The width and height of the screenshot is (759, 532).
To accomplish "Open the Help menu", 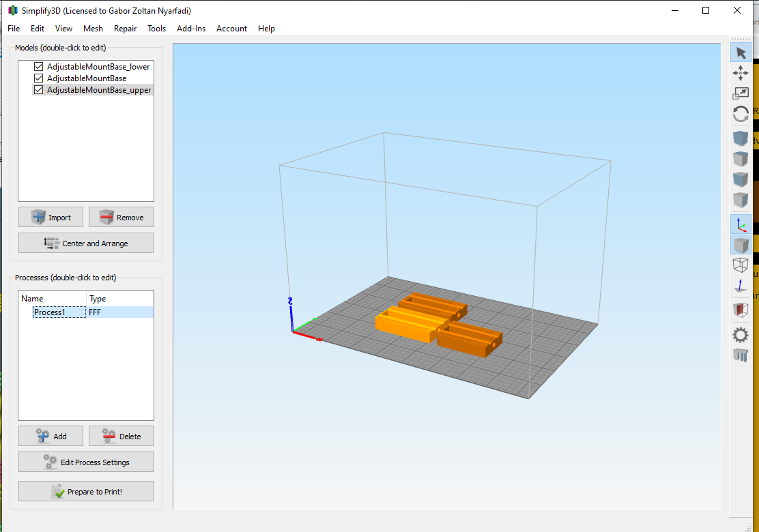I will click(x=266, y=29).
